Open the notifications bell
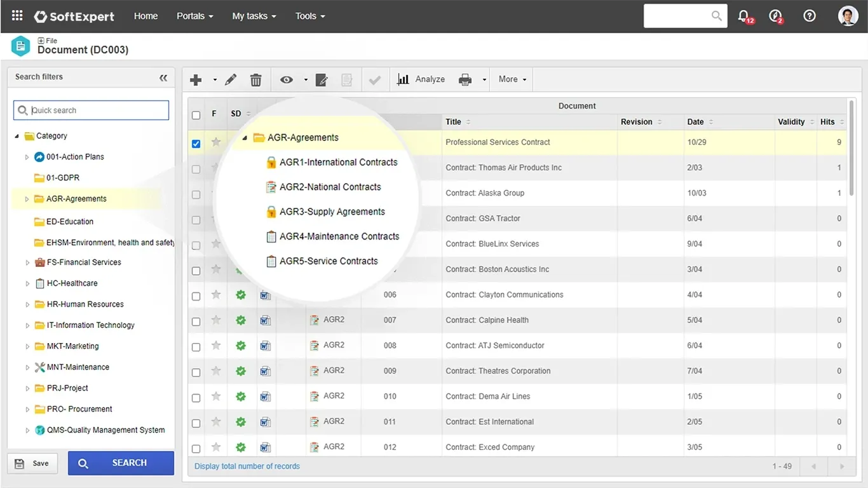Screen dimensions: 868x488 [x=743, y=16]
